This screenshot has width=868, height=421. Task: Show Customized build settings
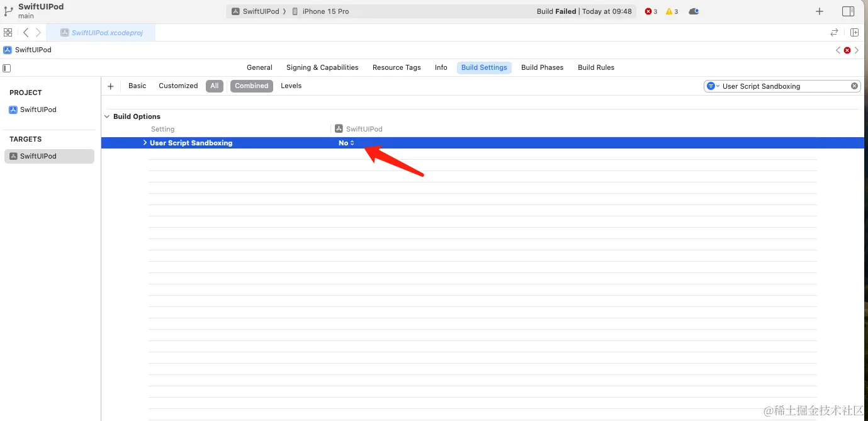coord(178,86)
